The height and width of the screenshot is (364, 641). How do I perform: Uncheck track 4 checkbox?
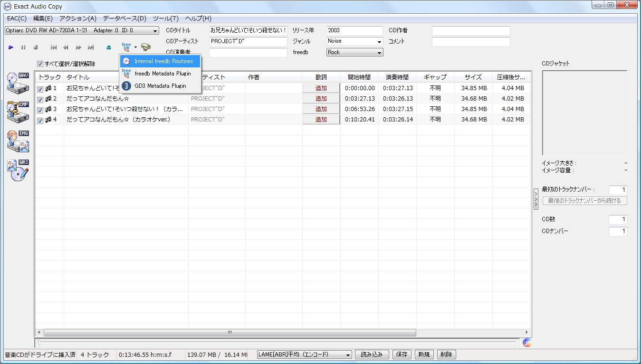tap(40, 120)
